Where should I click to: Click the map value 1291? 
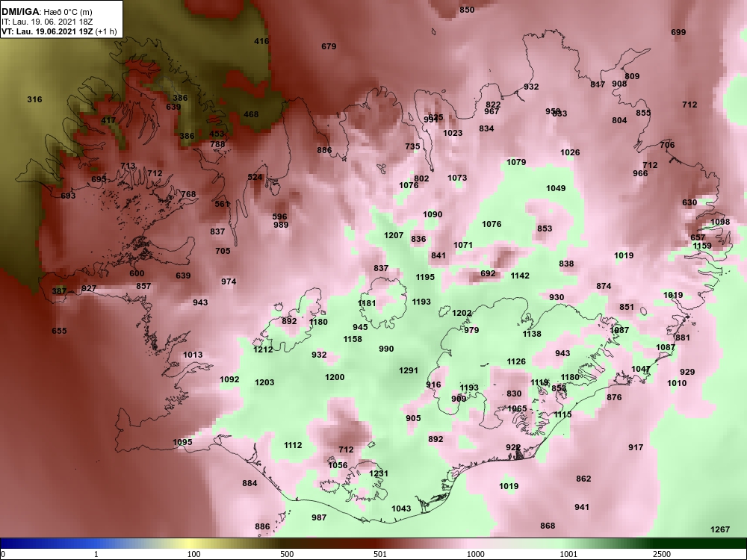(409, 370)
